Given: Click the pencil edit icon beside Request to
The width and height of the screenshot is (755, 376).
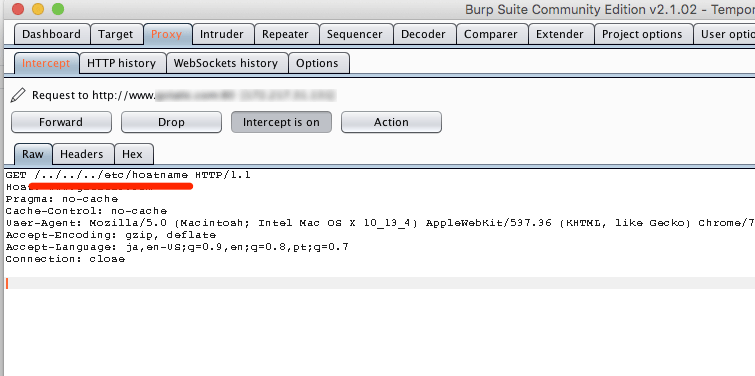Looking at the screenshot, I should click(x=18, y=95).
